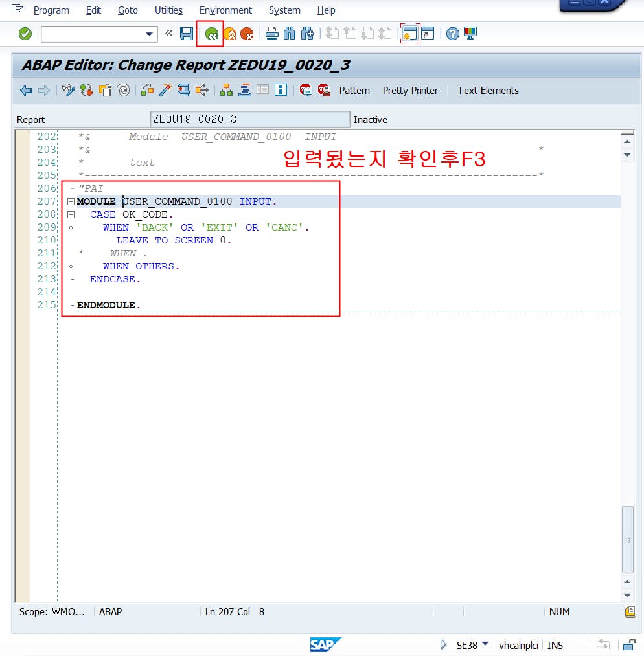
Task: Click the Find Next binoculars icon
Action: coord(307,34)
